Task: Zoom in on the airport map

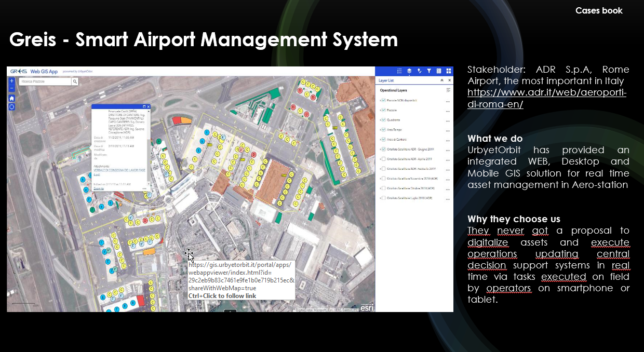Action: [x=12, y=81]
